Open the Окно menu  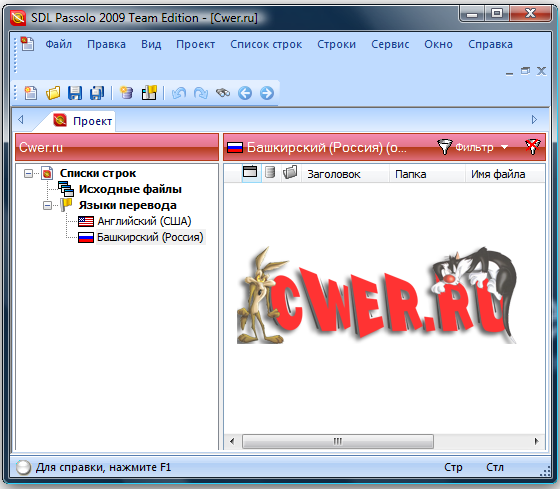point(438,44)
